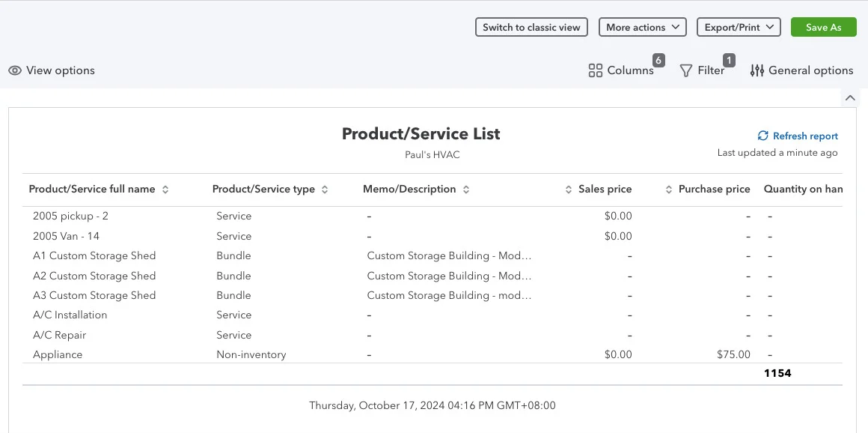Click the Columns grid icon

pos(595,70)
